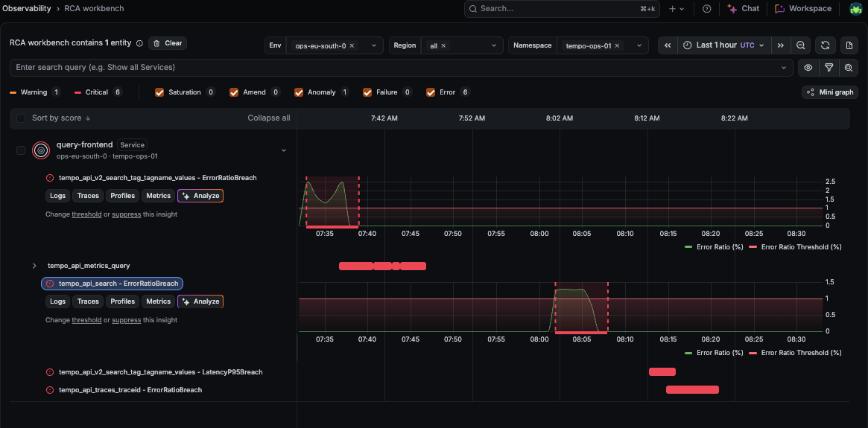Viewport: 868px width, 428px height.
Task: Follow threshold link under tempo_api_search insight
Action: 86,319
